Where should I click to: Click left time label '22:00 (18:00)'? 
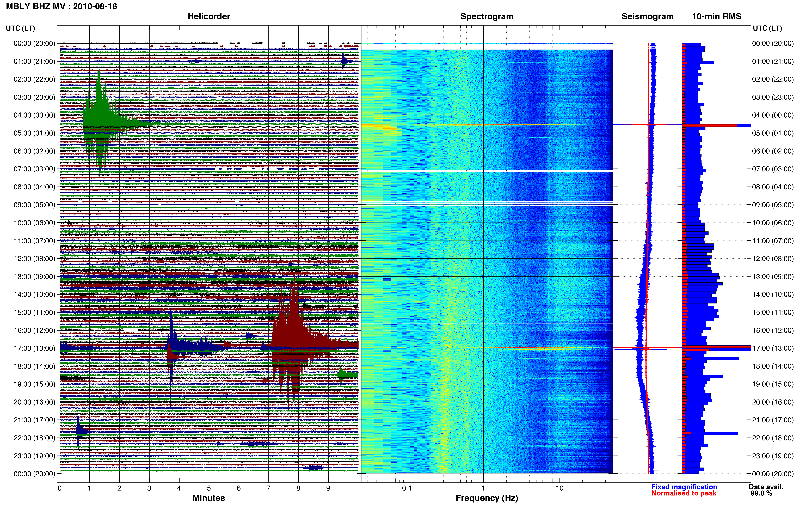tap(34, 438)
